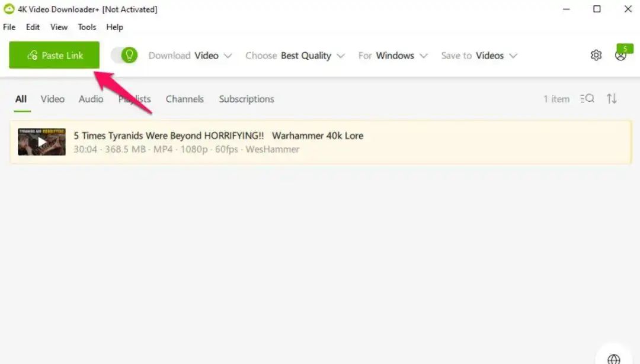Click the video details line with WesHammer

(x=187, y=149)
